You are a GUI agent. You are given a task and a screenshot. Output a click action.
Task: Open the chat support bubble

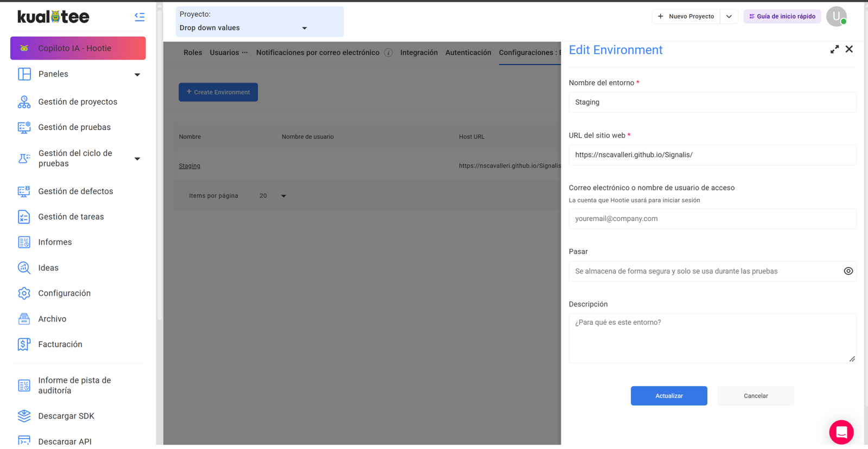pos(841,432)
